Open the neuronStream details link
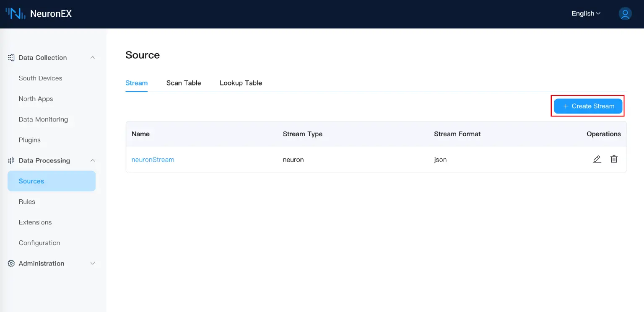644x312 pixels. coord(153,160)
